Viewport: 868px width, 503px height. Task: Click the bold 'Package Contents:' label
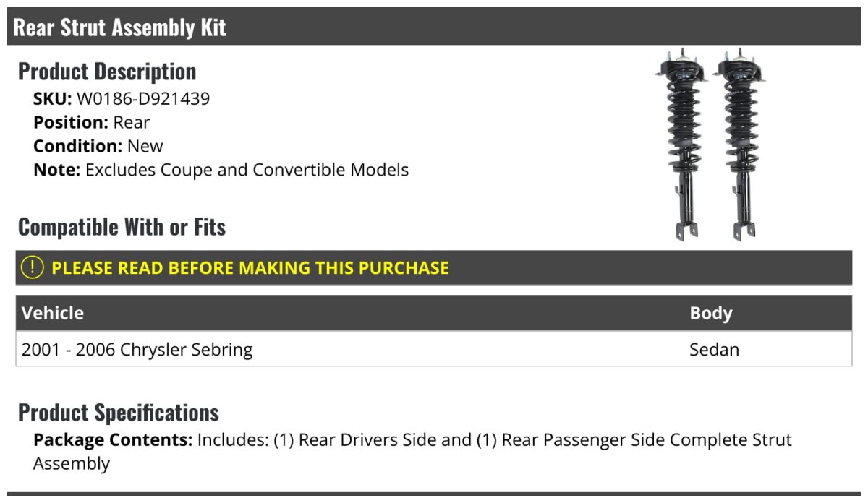(x=113, y=440)
